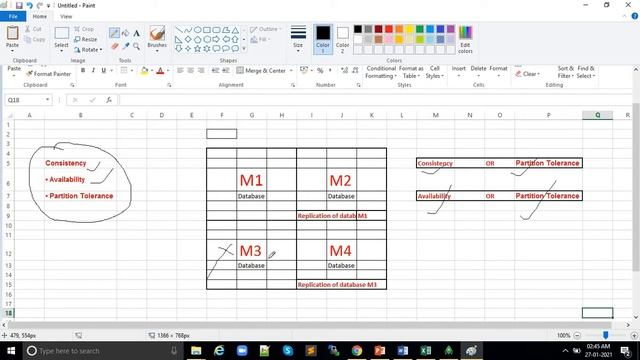The height and width of the screenshot is (360, 640).
Task: Pick the yellow color swatch
Action: [x=409, y=29]
